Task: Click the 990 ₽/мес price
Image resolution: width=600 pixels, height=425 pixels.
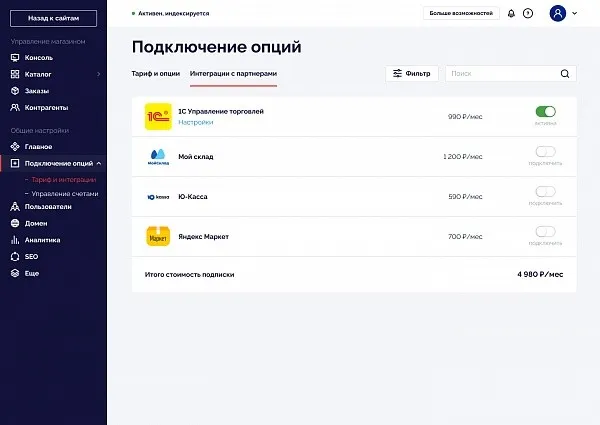Action: click(465, 117)
